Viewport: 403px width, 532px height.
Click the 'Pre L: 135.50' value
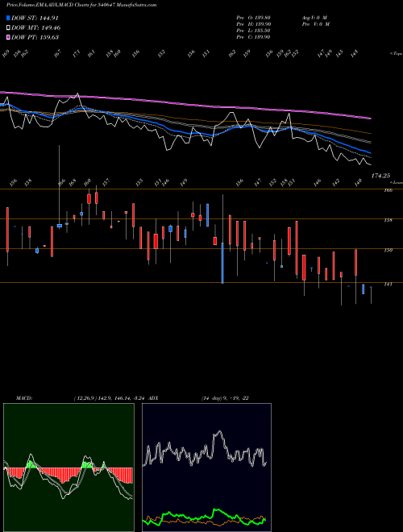(x=253, y=31)
